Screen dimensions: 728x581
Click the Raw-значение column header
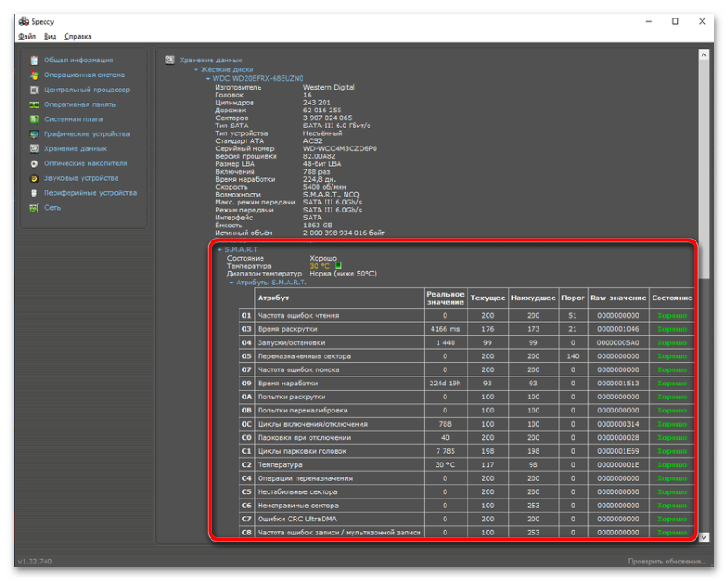coord(618,298)
